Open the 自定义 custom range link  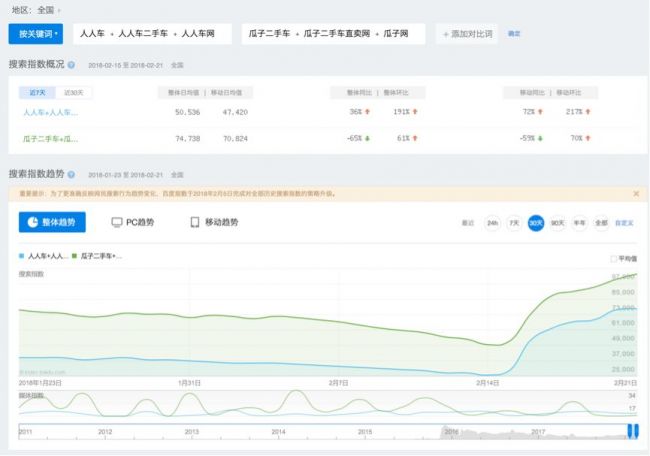click(624, 223)
